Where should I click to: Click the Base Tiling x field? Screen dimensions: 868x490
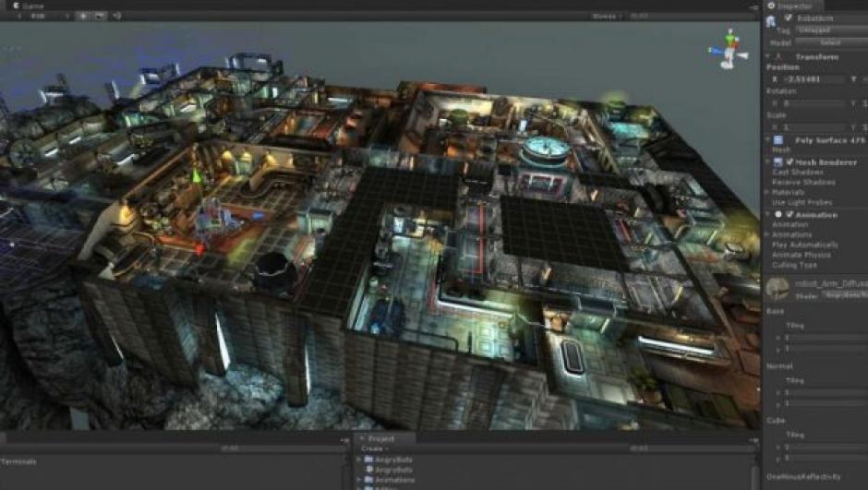click(826, 337)
